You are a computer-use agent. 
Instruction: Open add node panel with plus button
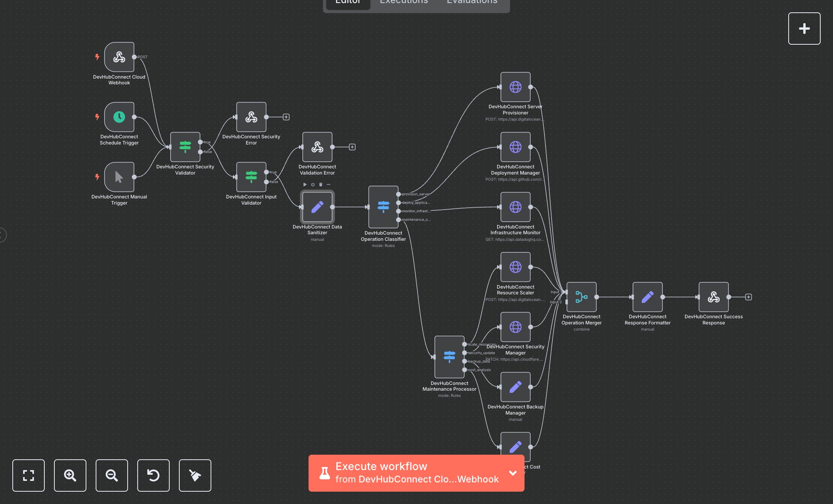(x=804, y=29)
